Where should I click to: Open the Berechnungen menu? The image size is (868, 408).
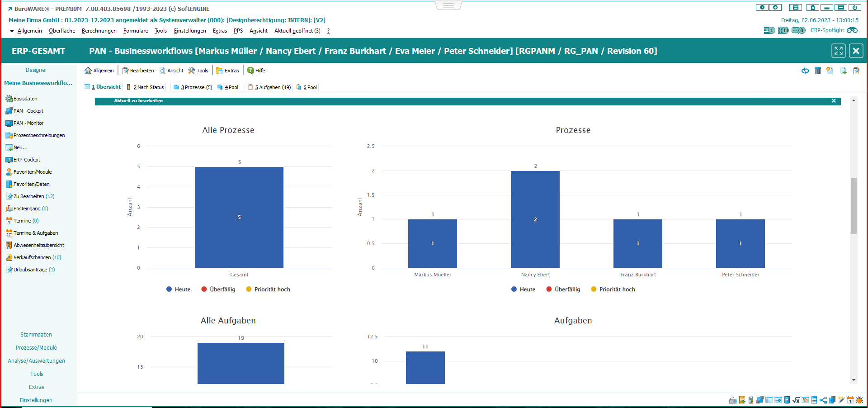(99, 31)
